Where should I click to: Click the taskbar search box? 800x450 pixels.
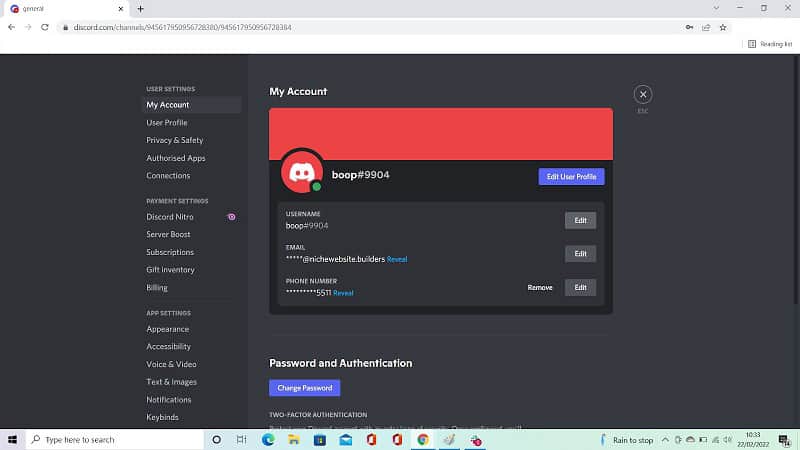[115, 439]
